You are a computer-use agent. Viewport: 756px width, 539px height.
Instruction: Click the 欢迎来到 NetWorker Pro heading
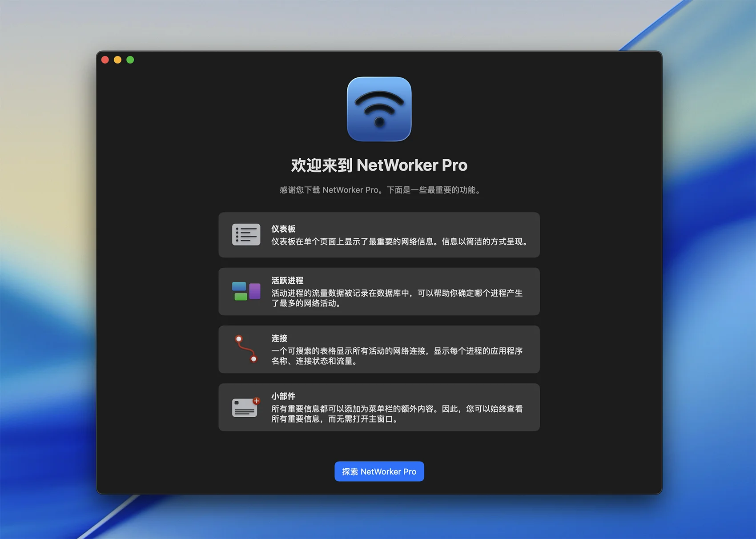379,165
